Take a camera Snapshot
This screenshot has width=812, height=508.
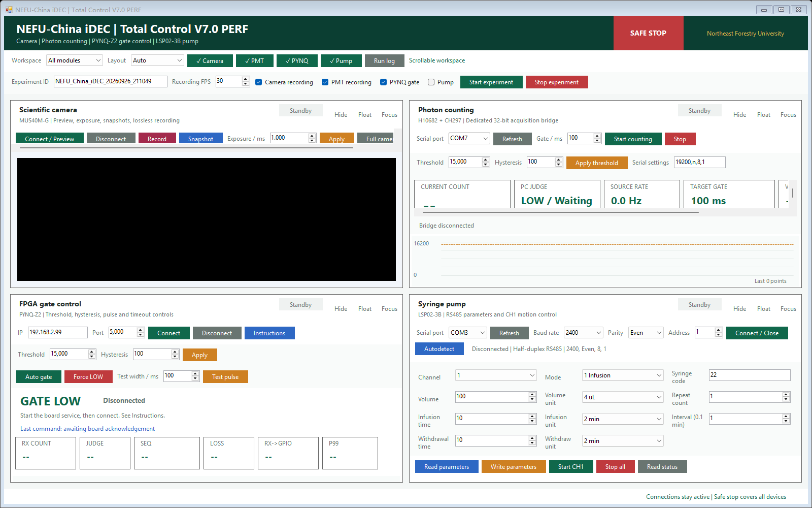[x=201, y=139]
